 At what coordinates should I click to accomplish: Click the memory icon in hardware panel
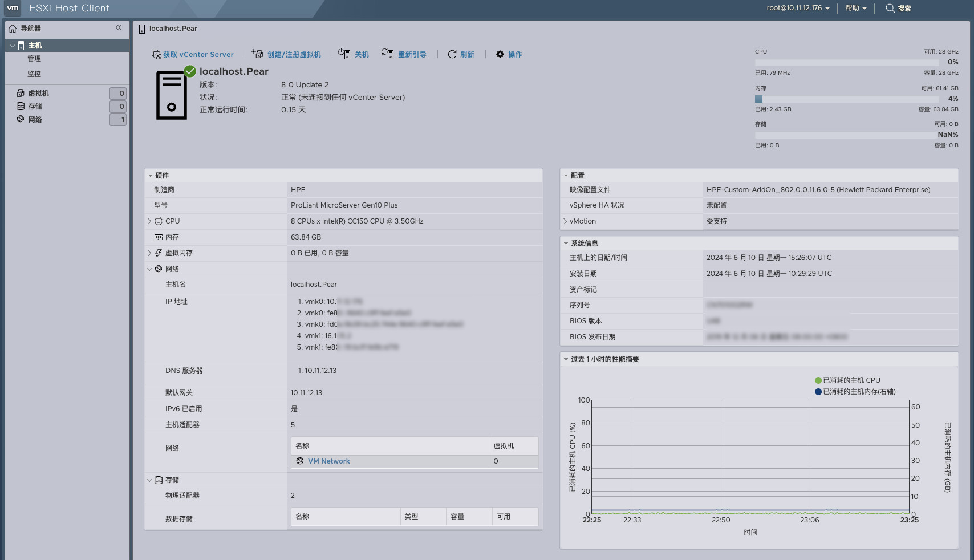click(159, 237)
